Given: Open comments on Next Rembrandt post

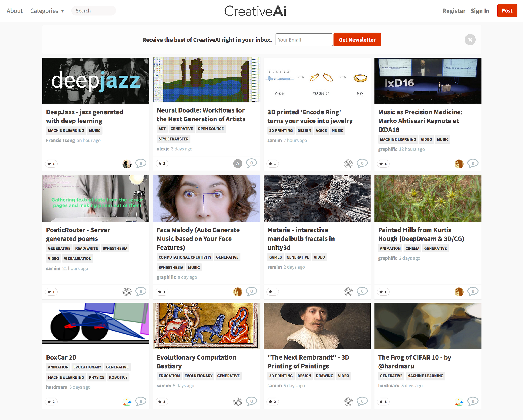Looking at the screenshot, I should pyautogui.click(x=362, y=401).
